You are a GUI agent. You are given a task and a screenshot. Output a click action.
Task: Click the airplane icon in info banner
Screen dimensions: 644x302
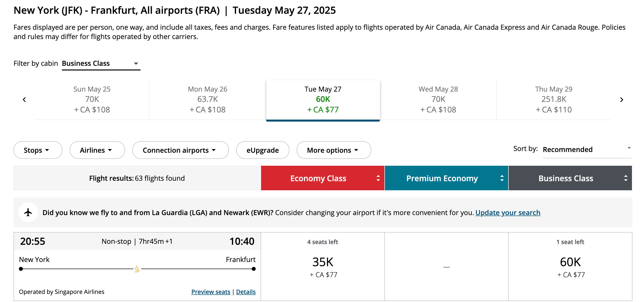pyautogui.click(x=28, y=212)
